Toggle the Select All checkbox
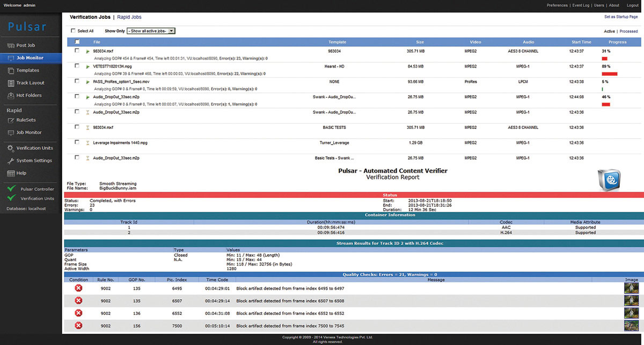Screen dimensions: 644x345 pyautogui.click(x=74, y=31)
